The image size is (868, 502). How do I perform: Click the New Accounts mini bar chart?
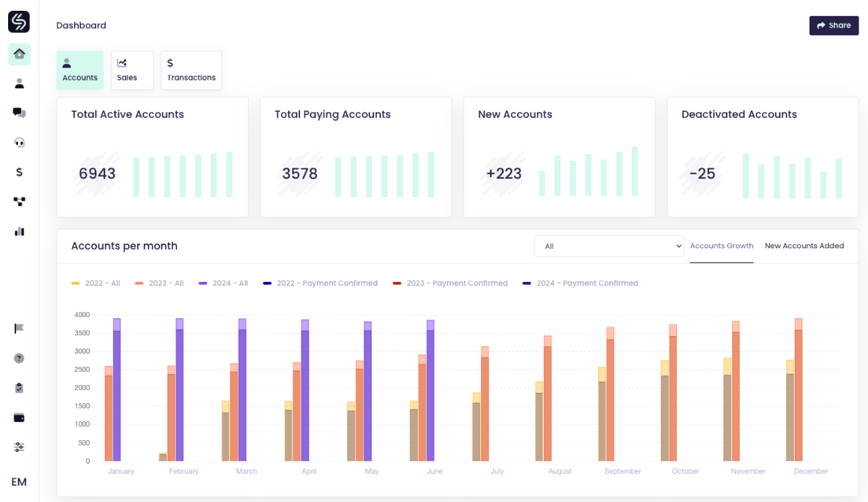[x=588, y=172]
